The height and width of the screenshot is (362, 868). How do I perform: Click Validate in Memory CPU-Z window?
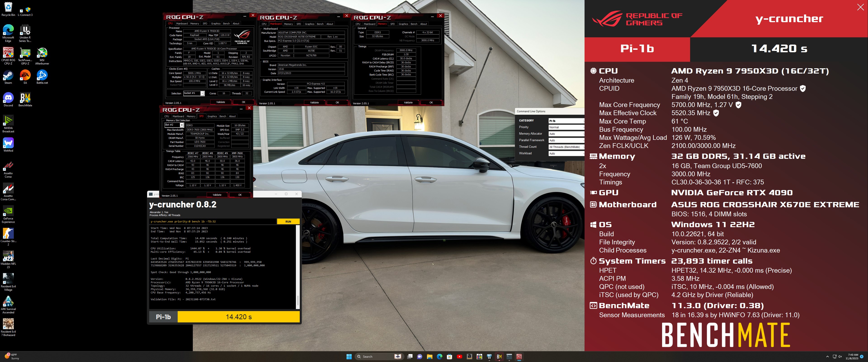pyautogui.click(x=408, y=102)
